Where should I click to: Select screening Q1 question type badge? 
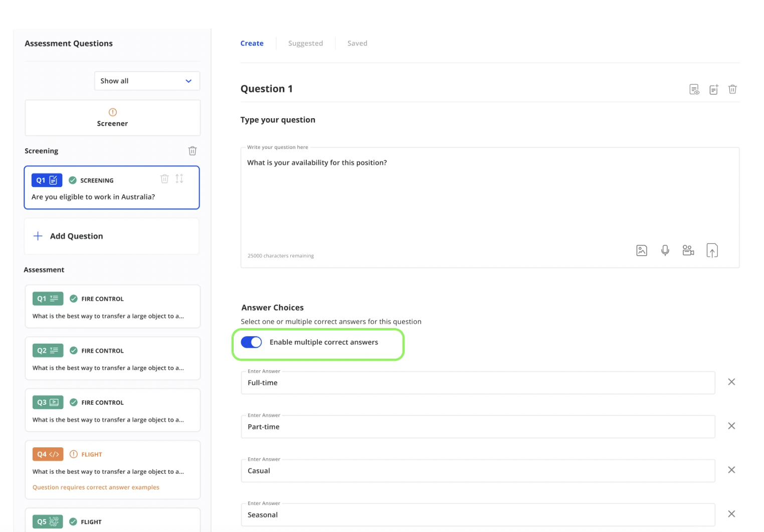pyautogui.click(x=47, y=180)
